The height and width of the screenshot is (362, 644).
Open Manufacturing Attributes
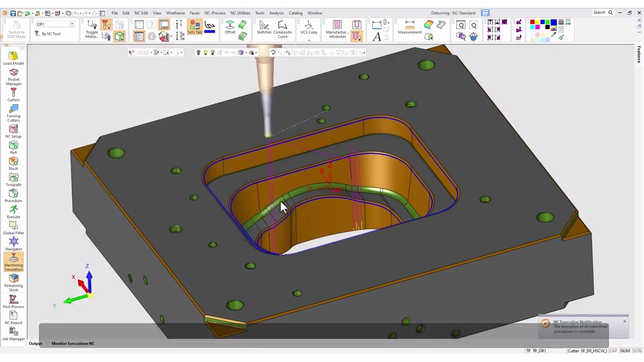(337, 29)
